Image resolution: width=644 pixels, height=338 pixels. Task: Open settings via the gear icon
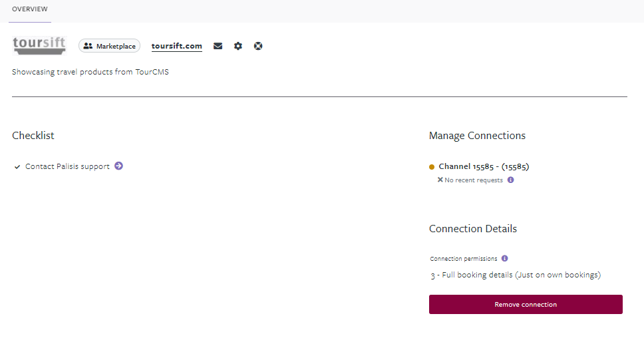click(238, 46)
